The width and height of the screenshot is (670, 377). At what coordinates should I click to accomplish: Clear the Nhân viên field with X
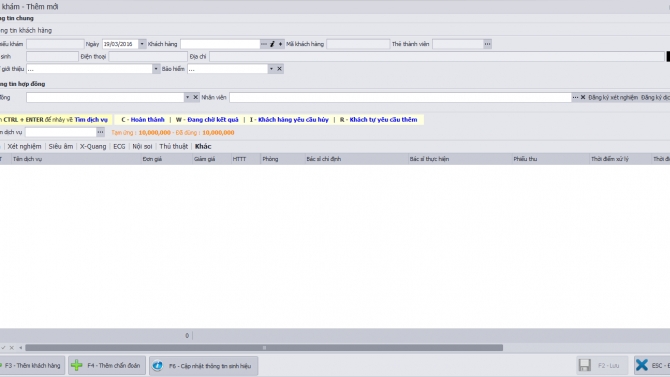click(x=583, y=97)
